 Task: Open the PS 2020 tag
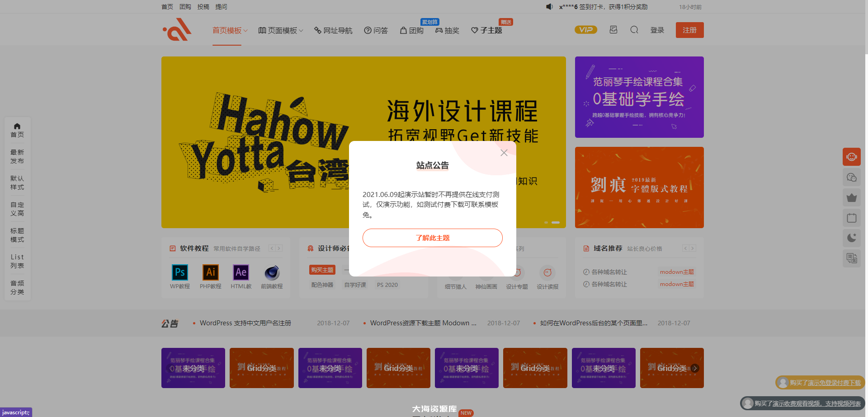(387, 285)
